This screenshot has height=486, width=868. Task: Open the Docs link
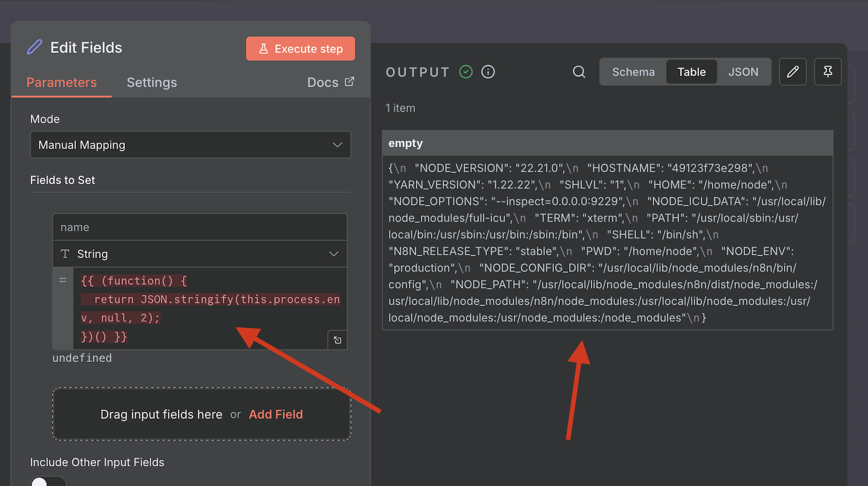[330, 82]
